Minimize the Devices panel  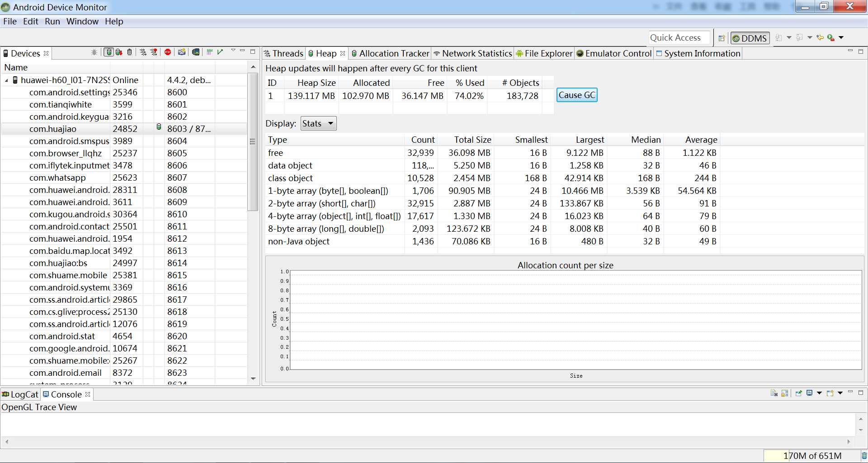tap(242, 50)
